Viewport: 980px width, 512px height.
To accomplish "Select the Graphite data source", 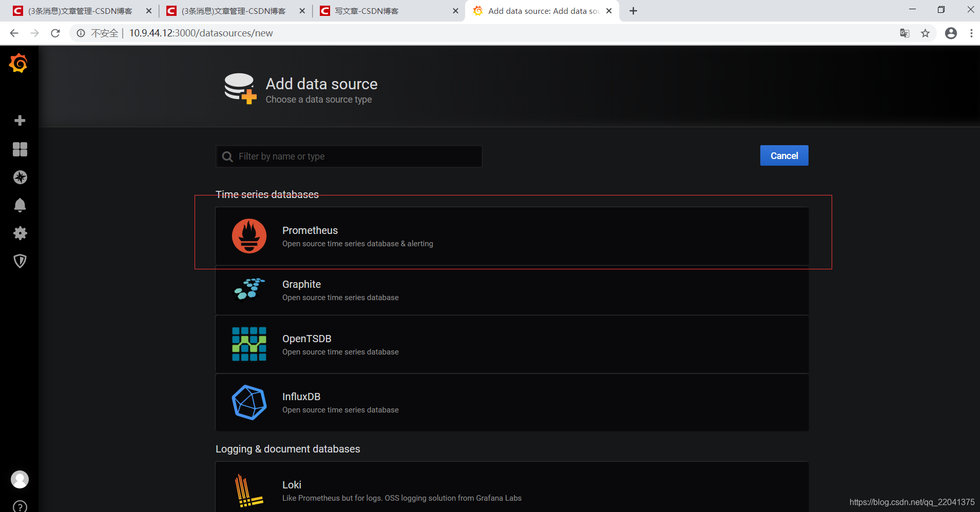I will pos(512,290).
